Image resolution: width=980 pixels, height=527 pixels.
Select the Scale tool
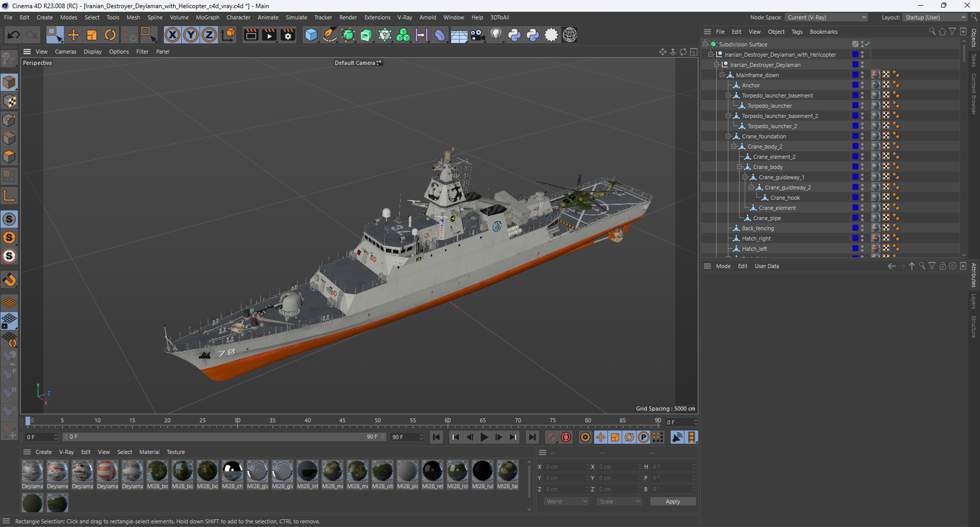(92, 35)
